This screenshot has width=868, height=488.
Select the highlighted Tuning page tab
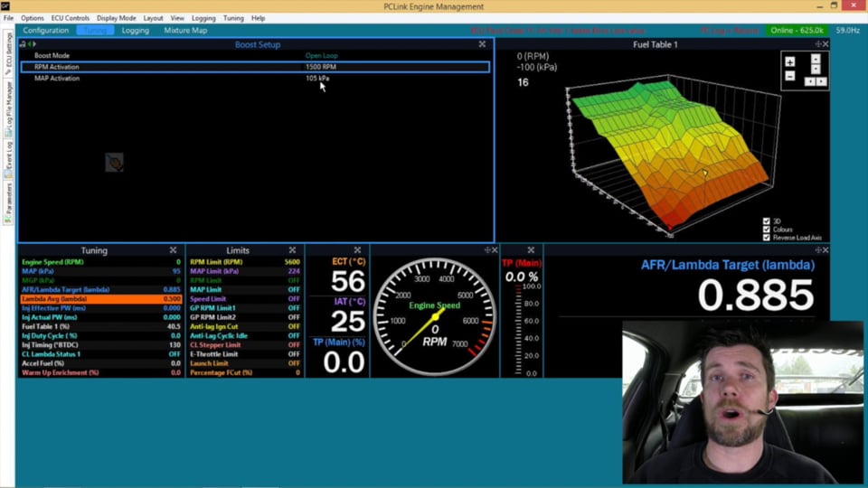95,31
